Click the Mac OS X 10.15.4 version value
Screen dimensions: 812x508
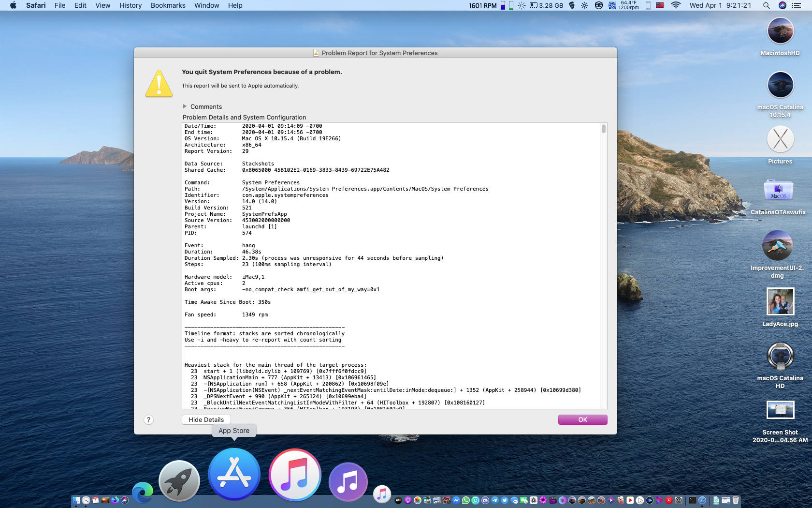tap(291, 139)
